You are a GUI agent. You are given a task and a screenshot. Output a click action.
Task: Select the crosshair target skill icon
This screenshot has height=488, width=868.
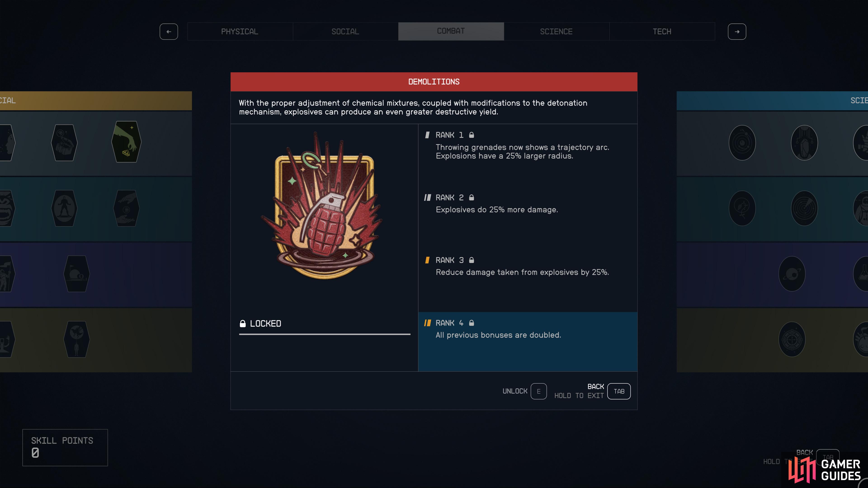point(792,340)
